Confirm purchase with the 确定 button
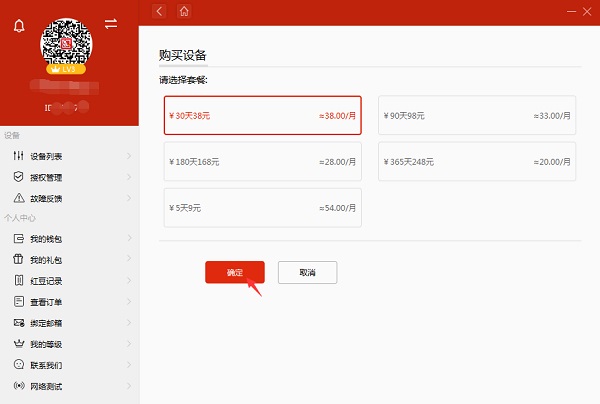Image resolution: width=600 pixels, height=404 pixels. (x=235, y=272)
